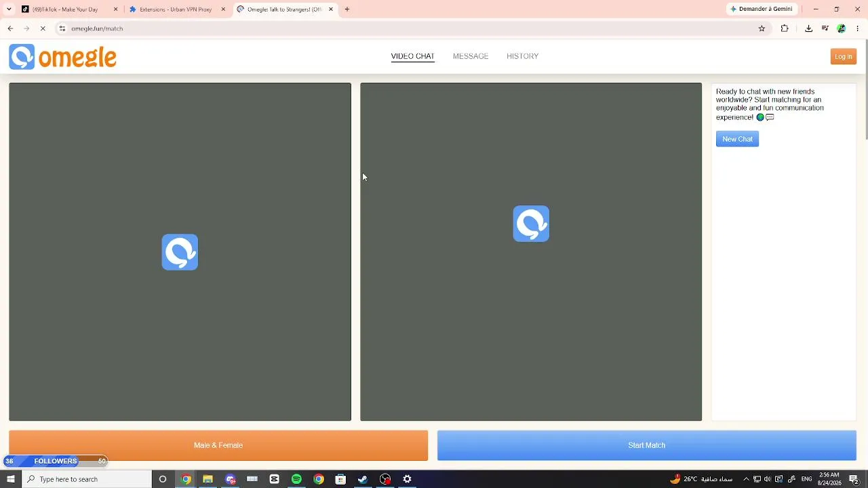Open Spotify from the taskbar
The image size is (868, 488).
(296, 479)
